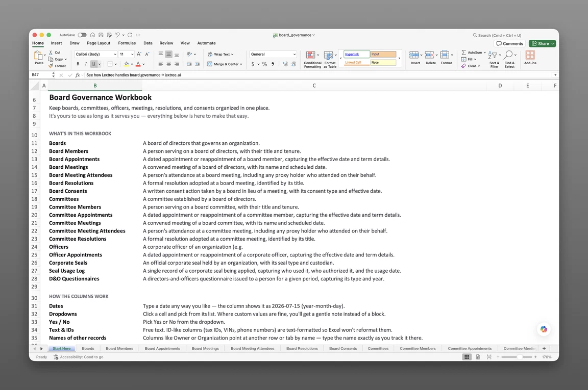Expand the Borders dropdown arrow
Viewport: 588px width, 390px height.
point(115,64)
